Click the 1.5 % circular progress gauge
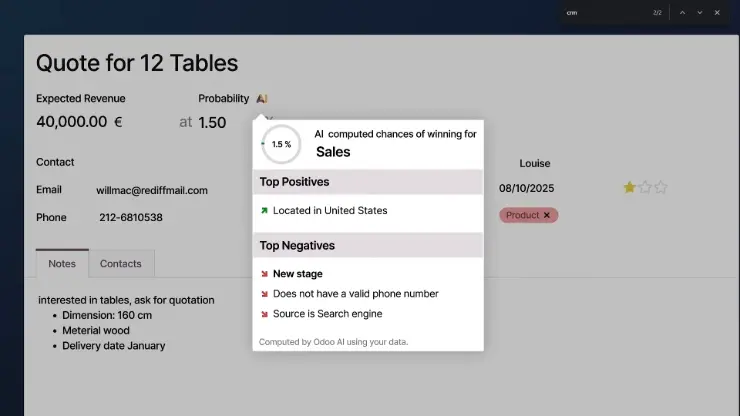The image size is (740, 416). point(281,144)
